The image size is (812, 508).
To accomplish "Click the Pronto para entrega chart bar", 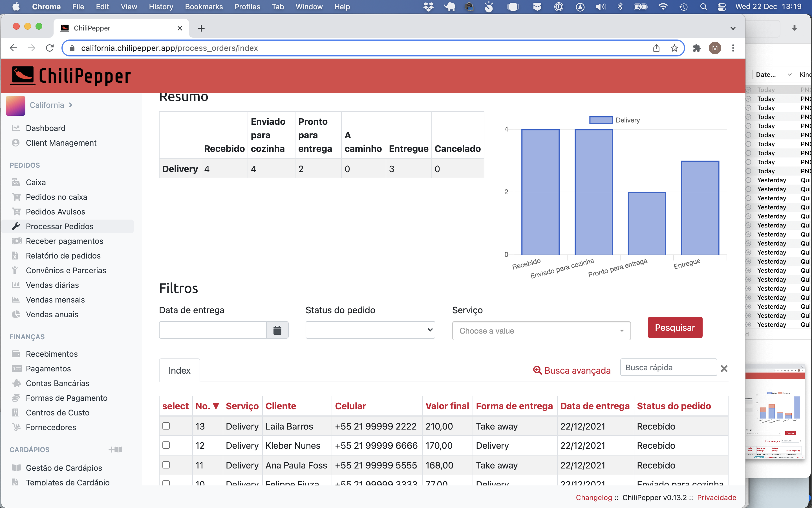I will tap(646, 224).
